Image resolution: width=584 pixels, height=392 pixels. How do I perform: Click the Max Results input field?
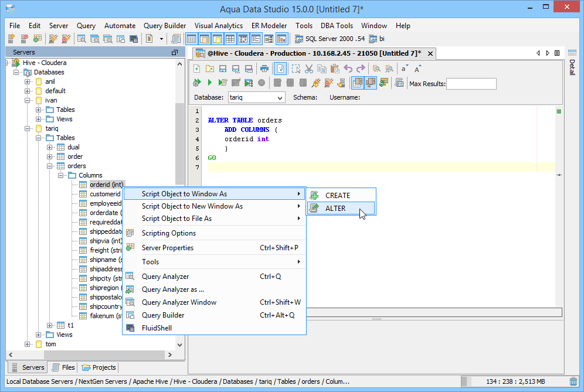471,84
